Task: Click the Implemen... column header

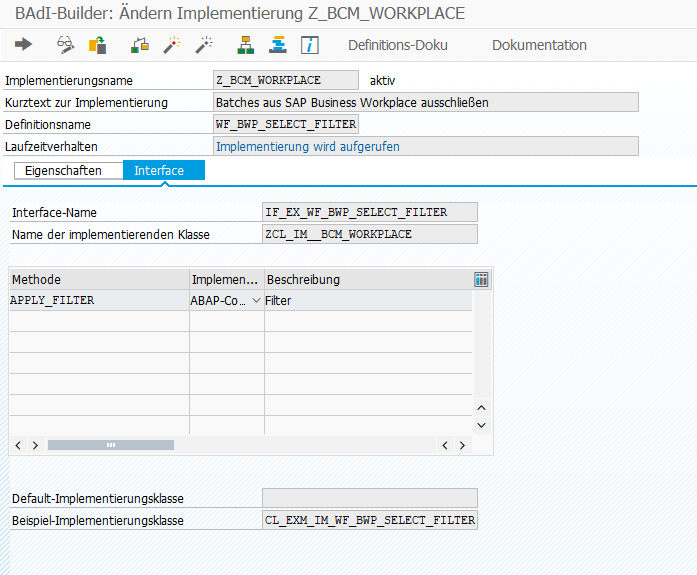Action: pyautogui.click(x=227, y=280)
